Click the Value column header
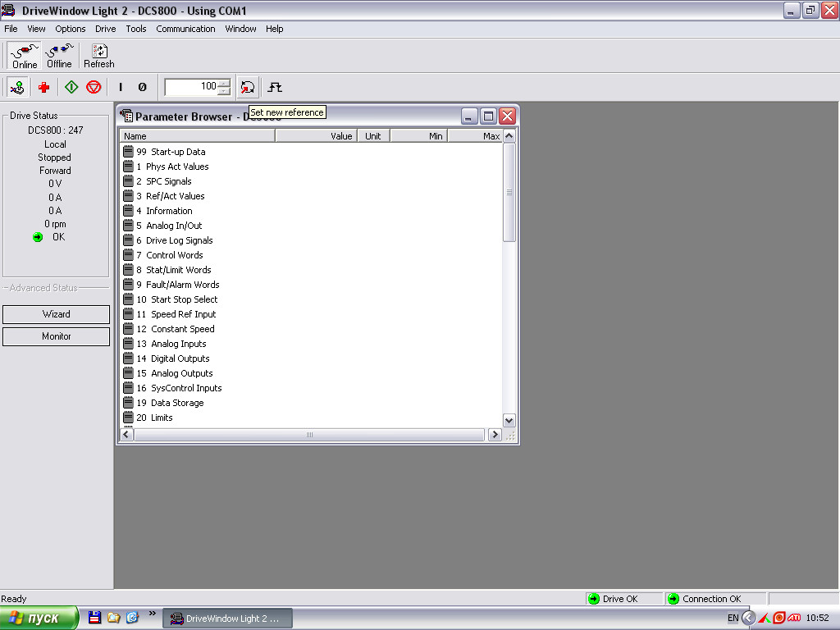This screenshot has width=840, height=630. (316, 136)
